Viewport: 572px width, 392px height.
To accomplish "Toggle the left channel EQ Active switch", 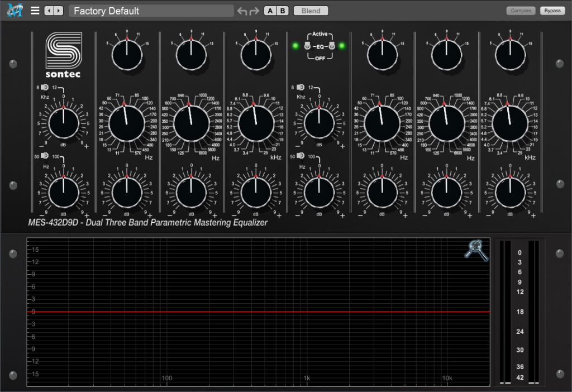I will (307, 46).
